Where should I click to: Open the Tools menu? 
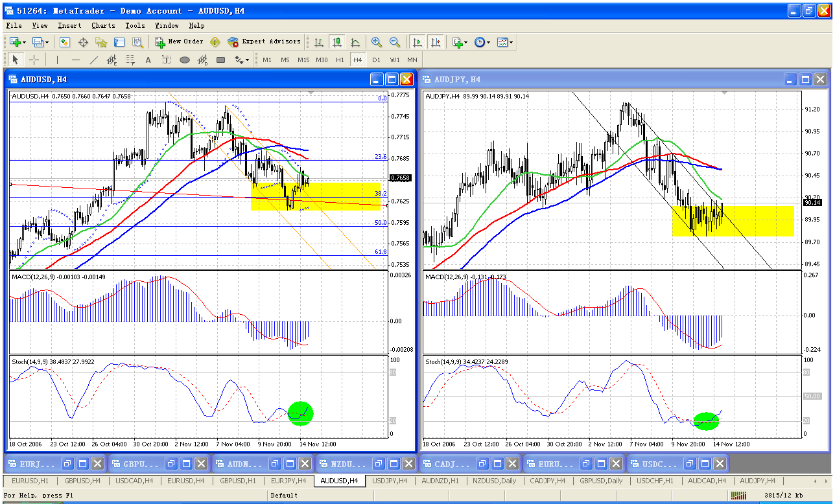tap(135, 26)
